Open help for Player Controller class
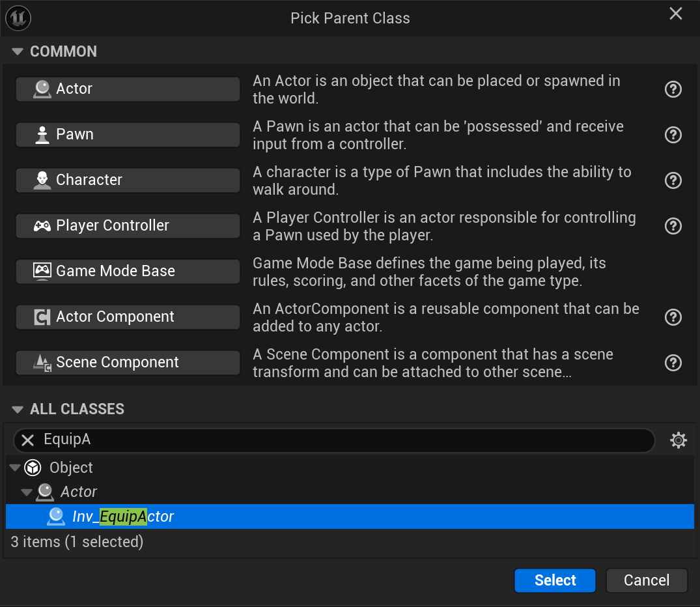 tap(673, 226)
